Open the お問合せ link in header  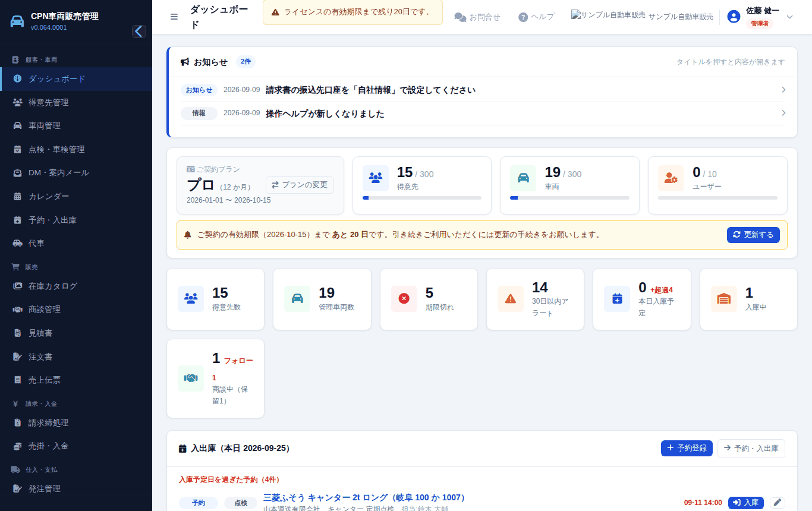[477, 17]
